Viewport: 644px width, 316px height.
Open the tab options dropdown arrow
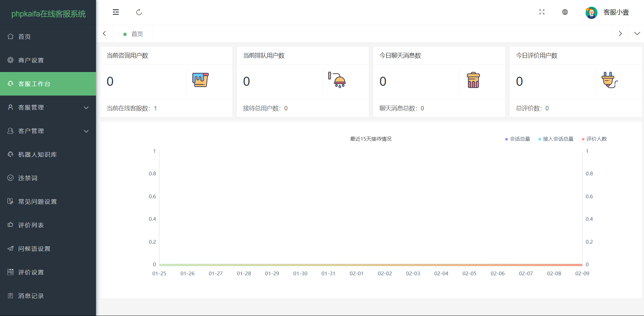[637, 34]
